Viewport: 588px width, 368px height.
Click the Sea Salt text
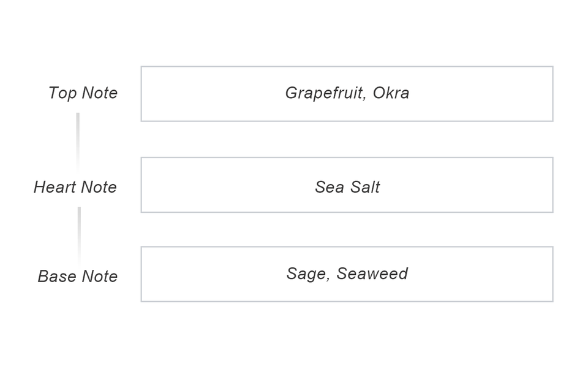point(347,187)
